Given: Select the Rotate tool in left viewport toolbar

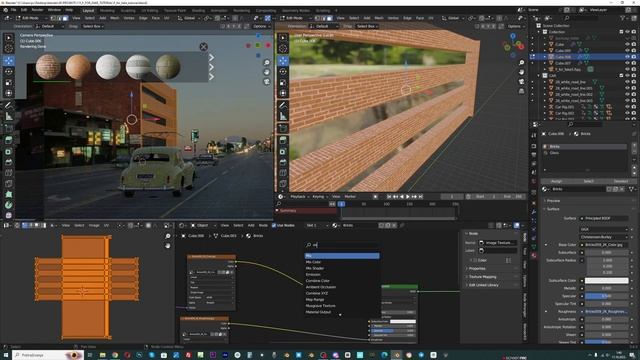Looking at the screenshot, I should coord(9,71).
